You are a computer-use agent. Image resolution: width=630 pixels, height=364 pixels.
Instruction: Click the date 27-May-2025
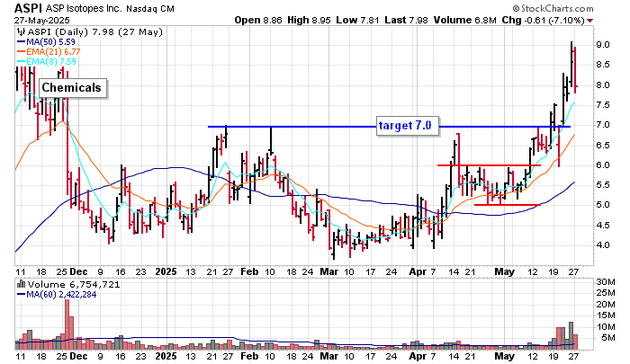click(41, 20)
